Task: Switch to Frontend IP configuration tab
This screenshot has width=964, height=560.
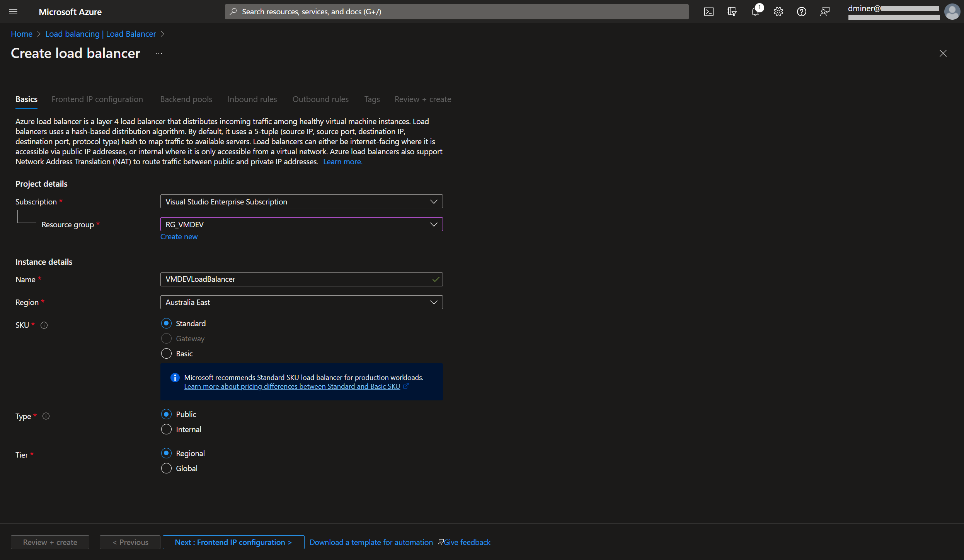Action: pyautogui.click(x=97, y=99)
